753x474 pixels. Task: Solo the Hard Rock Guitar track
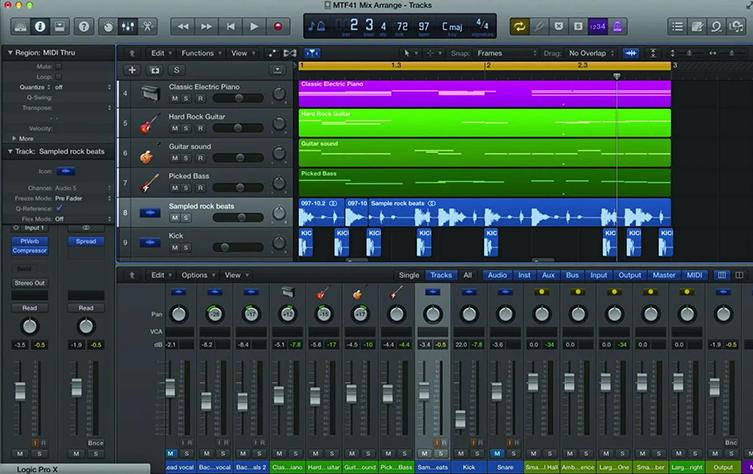click(x=186, y=128)
